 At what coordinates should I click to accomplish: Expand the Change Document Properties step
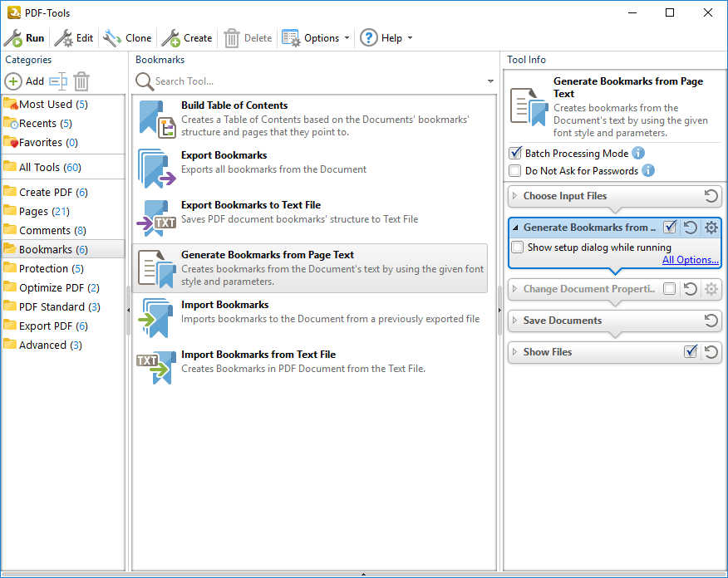(514, 289)
